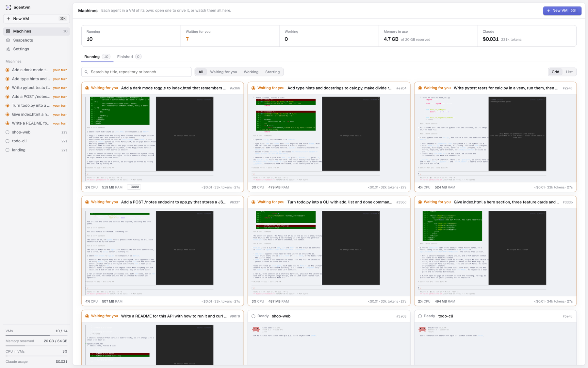Viewport: 588px width, 368px height.
Task: Filter by Waiting for you
Action: (x=223, y=72)
